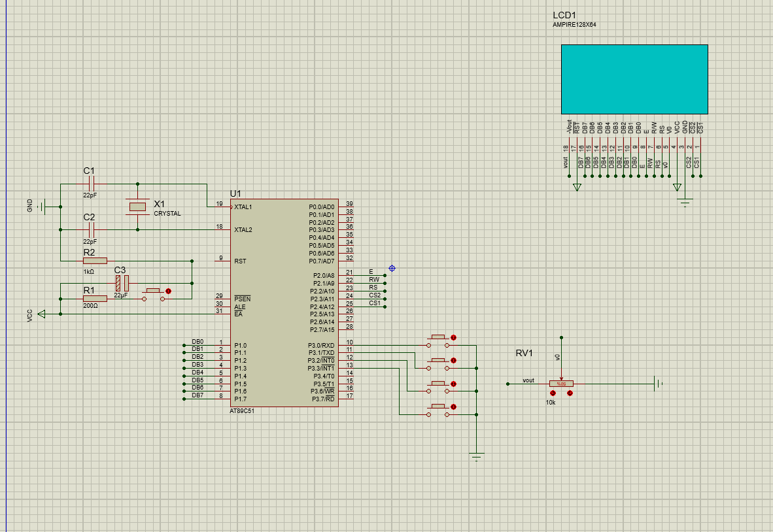Click the 1kΩ value under R2
773x532 pixels.
point(89,272)
